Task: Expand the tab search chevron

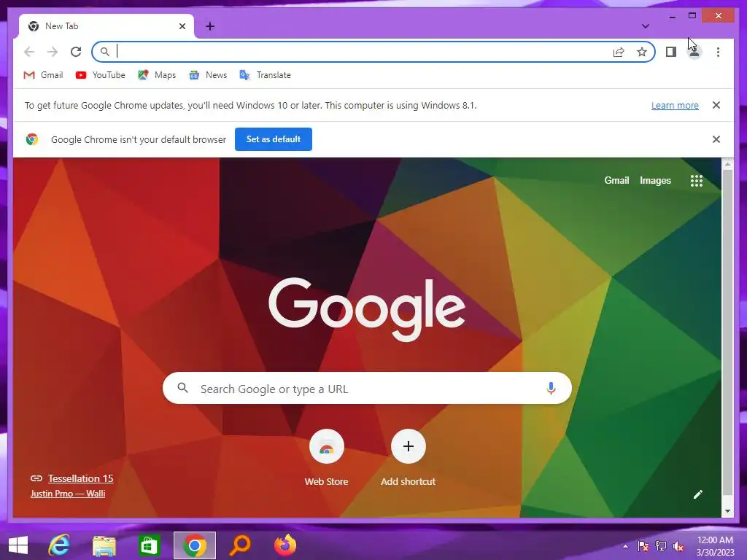Action: 646,26
